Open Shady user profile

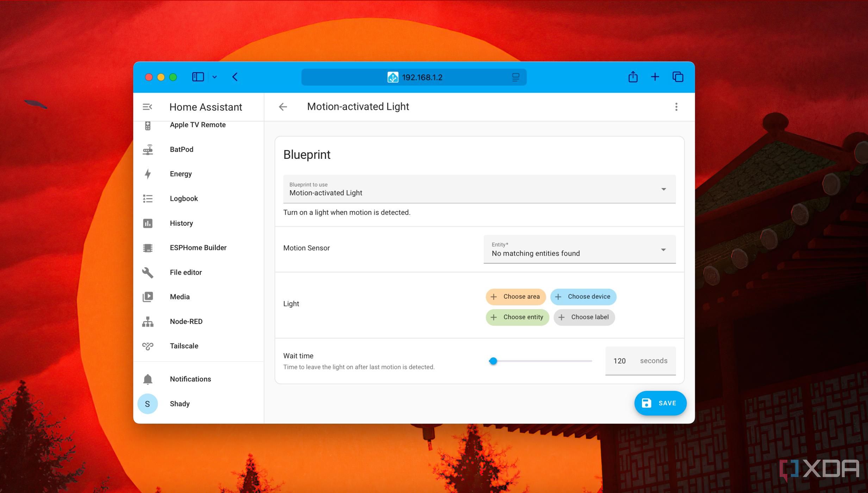(x=180, y=404)
